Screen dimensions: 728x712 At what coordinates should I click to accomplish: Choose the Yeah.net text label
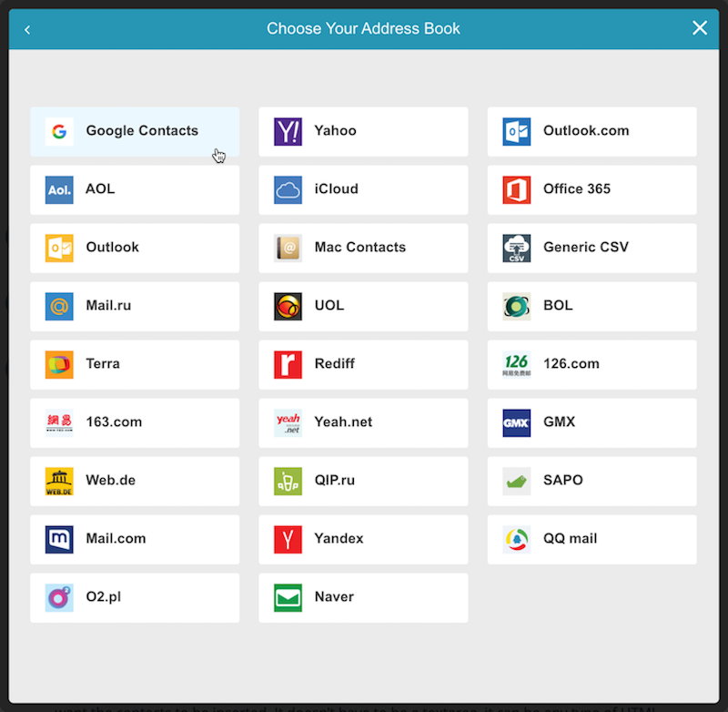pos(343,422)
